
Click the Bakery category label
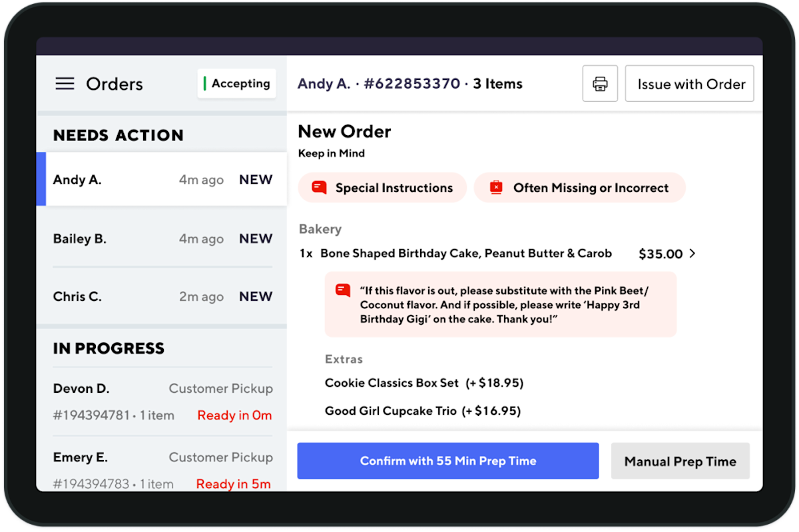tap(320, 229)
